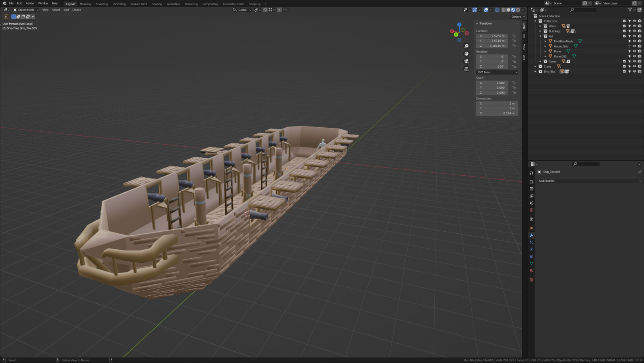Open the sidebar Edit tab
This screenshot has width=644, height=363.
point(524,57)
